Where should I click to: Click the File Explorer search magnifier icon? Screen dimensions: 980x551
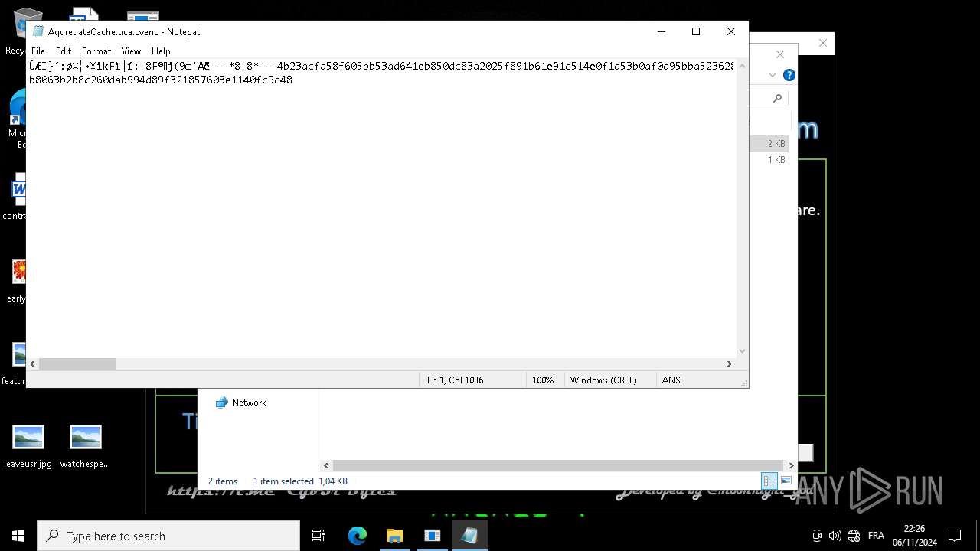point(777,98)
